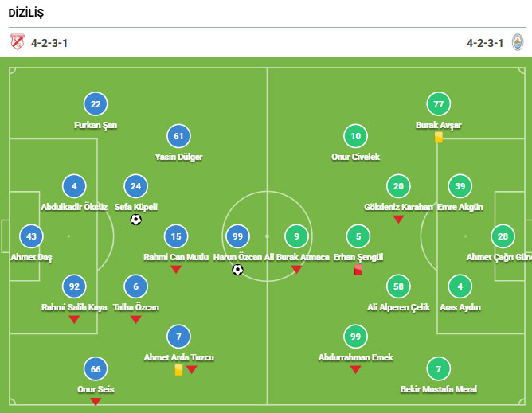Click Ahmet Arda Tuzcu's yellow card icon
This screenshot has width=532, height=413.
[x=178, y=370]
